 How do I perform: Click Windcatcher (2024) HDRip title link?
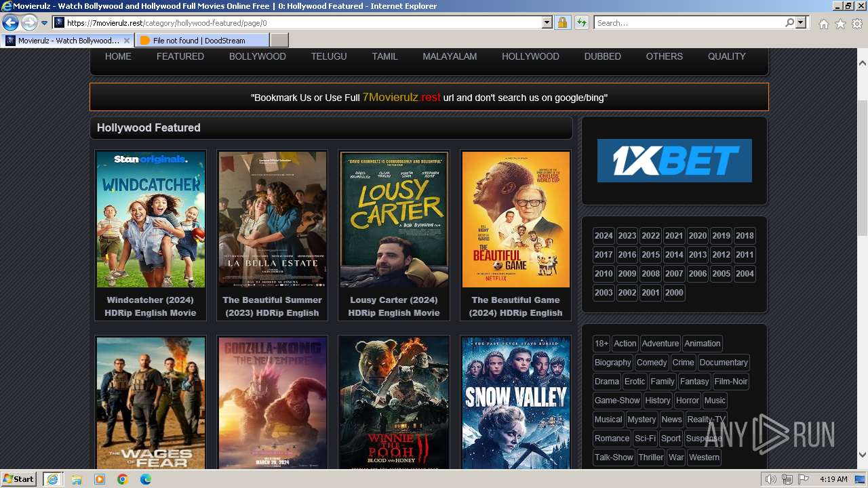(151, 306)
